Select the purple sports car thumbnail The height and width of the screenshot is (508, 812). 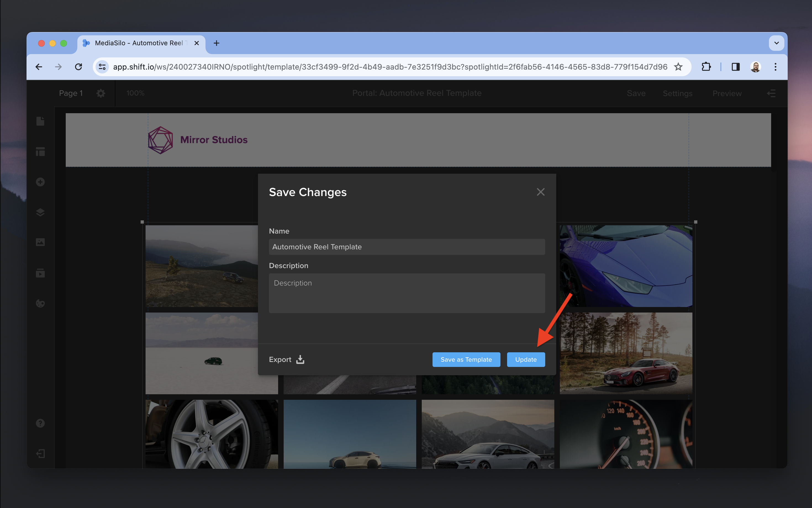click(x=626, y=266)
